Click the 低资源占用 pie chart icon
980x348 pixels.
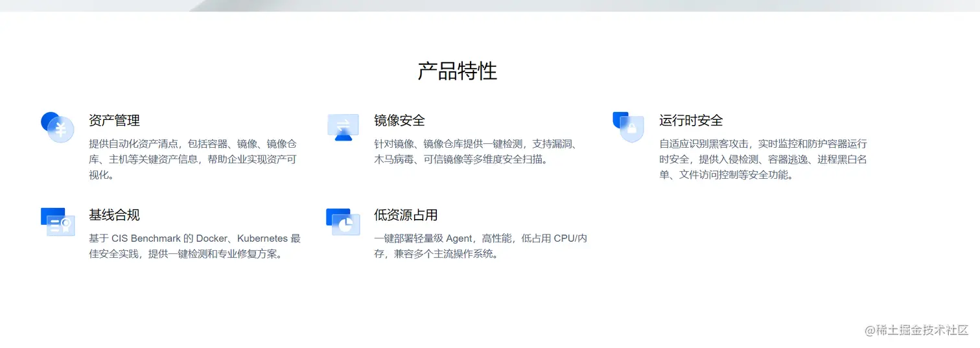click(x=343, y=222)
